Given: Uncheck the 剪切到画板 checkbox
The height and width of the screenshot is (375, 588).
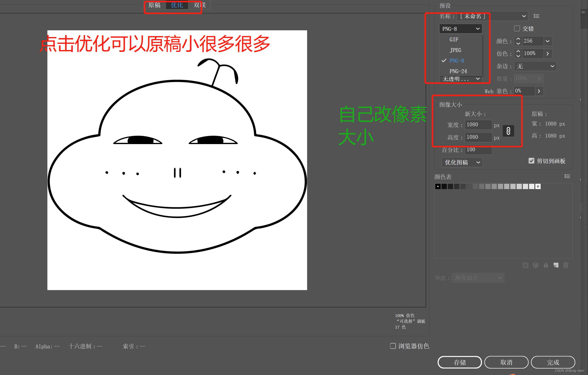Looking at the screenshot, I should click(x=531, y=160).
